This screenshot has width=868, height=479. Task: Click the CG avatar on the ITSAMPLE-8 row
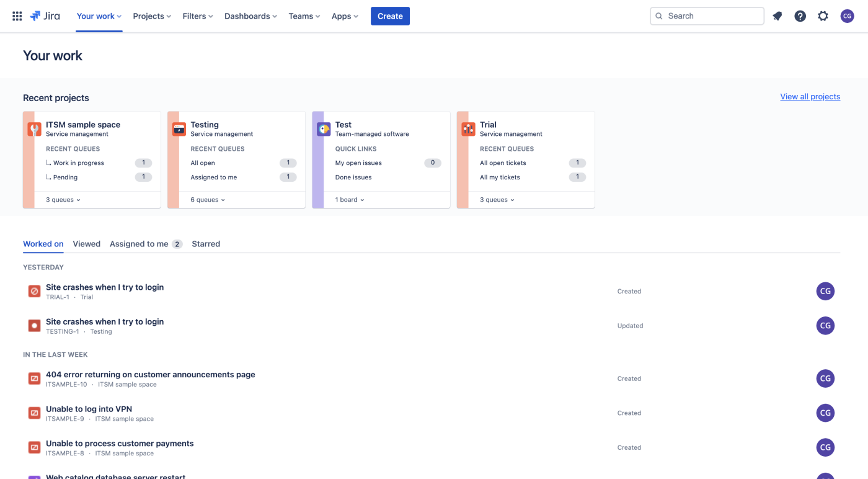click(825, 447)
